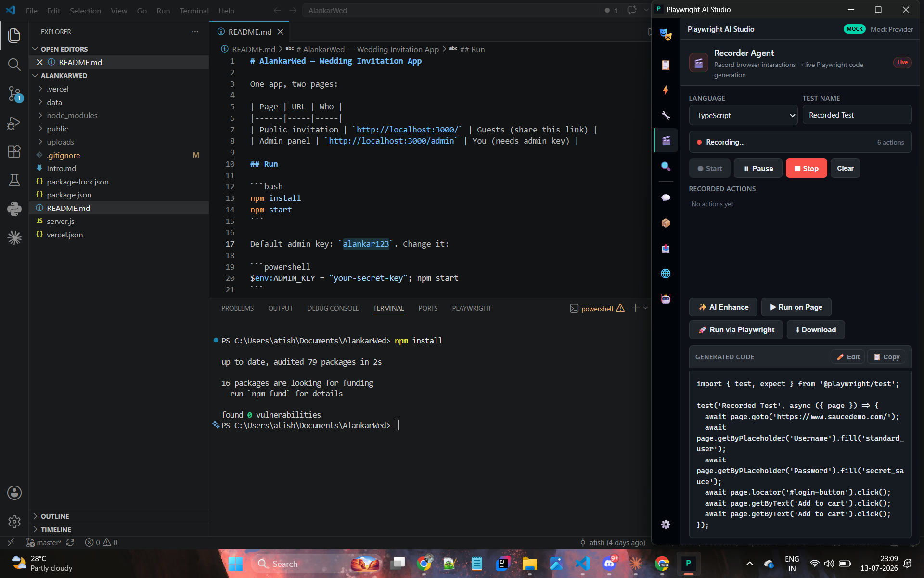Open Run and Debug view
924x578 pixels.
14,123
